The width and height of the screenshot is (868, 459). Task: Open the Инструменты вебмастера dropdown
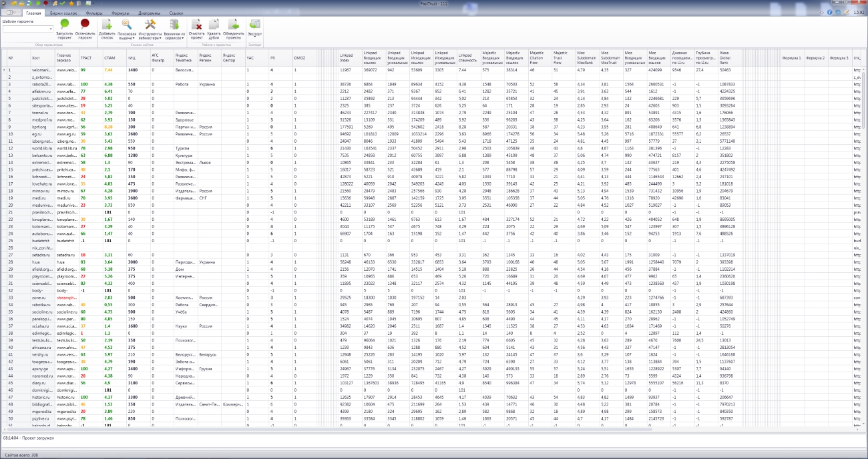(x=150, y=29)
